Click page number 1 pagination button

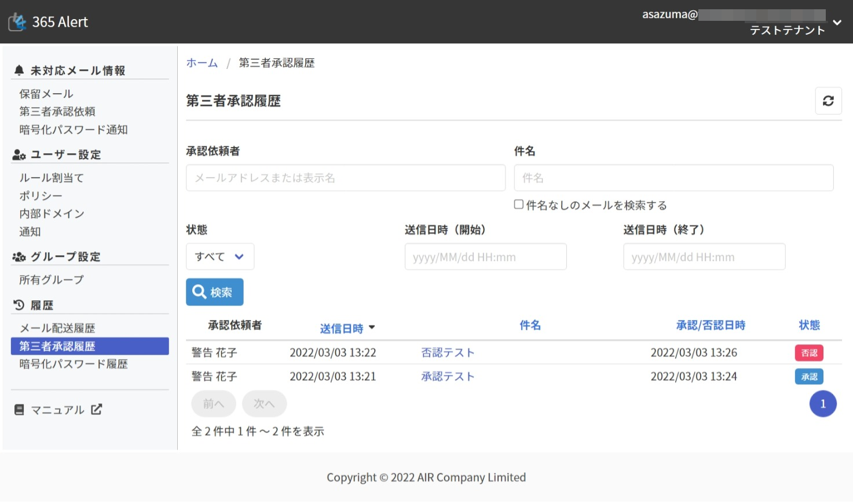click(x=822, y=404)
